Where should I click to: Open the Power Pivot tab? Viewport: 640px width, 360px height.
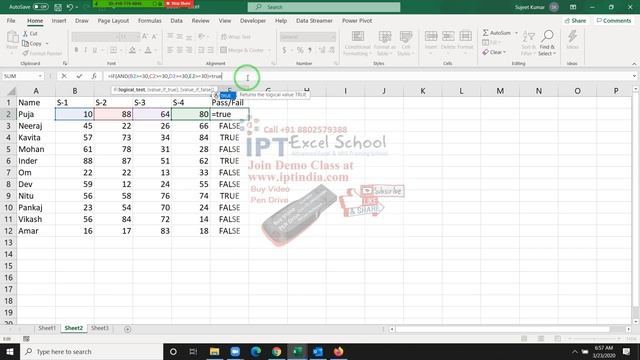coord(357,20)
